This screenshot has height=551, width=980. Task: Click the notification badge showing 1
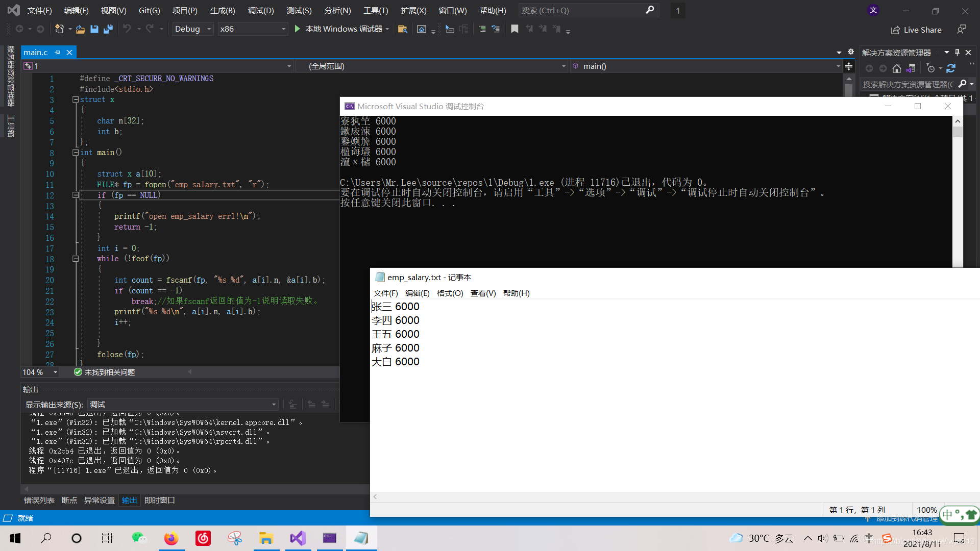pos(678,10)
